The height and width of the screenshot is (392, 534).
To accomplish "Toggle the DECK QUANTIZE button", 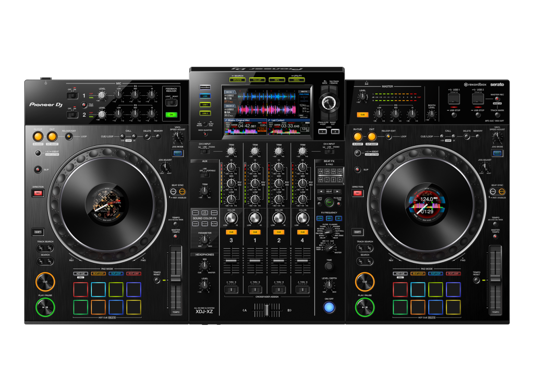I will pos(205,134).
